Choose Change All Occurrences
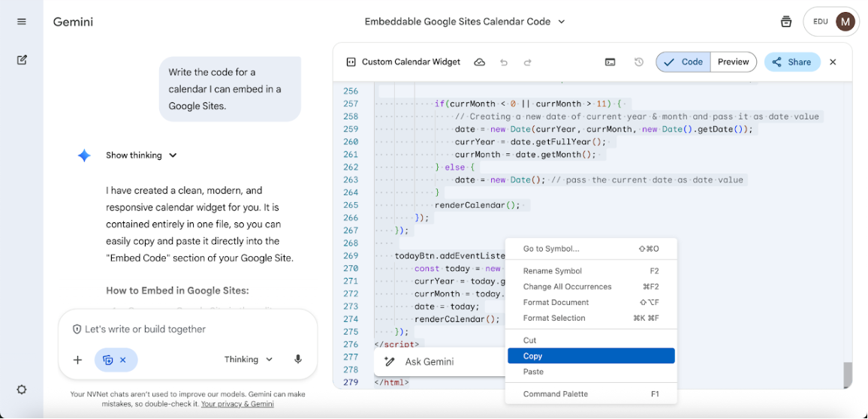 point(591,287)
